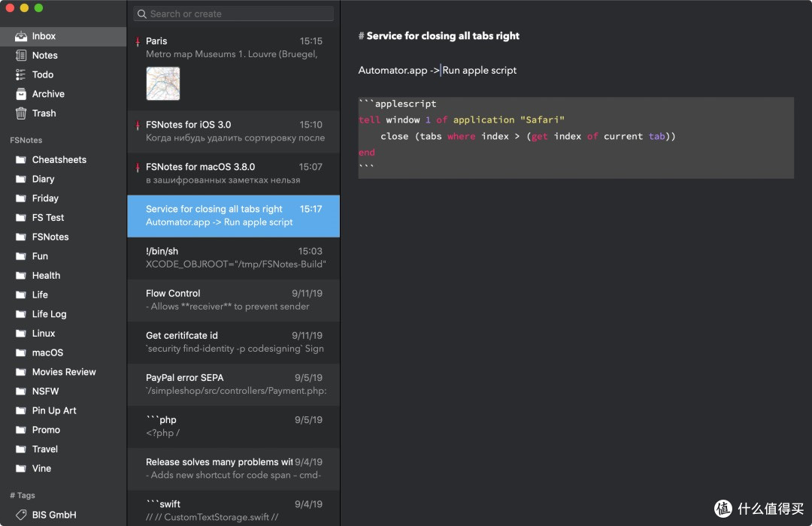Select the Service for closing all tabs right note

pos(234,216)
